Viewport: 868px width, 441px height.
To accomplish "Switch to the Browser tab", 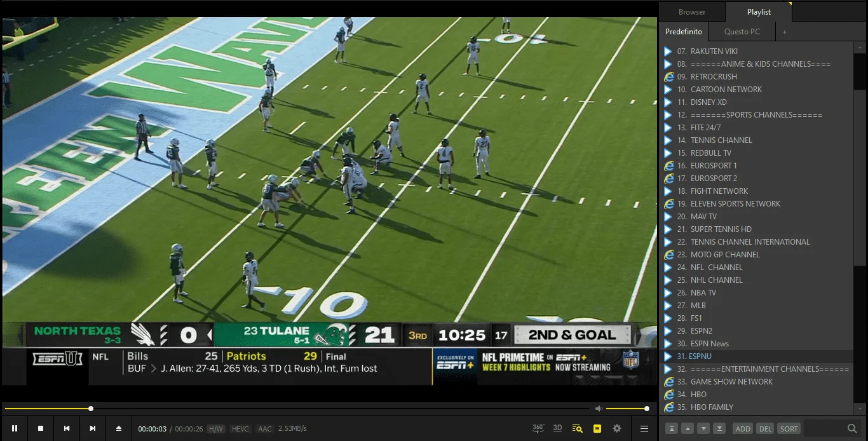I will (x=692, y=11).
